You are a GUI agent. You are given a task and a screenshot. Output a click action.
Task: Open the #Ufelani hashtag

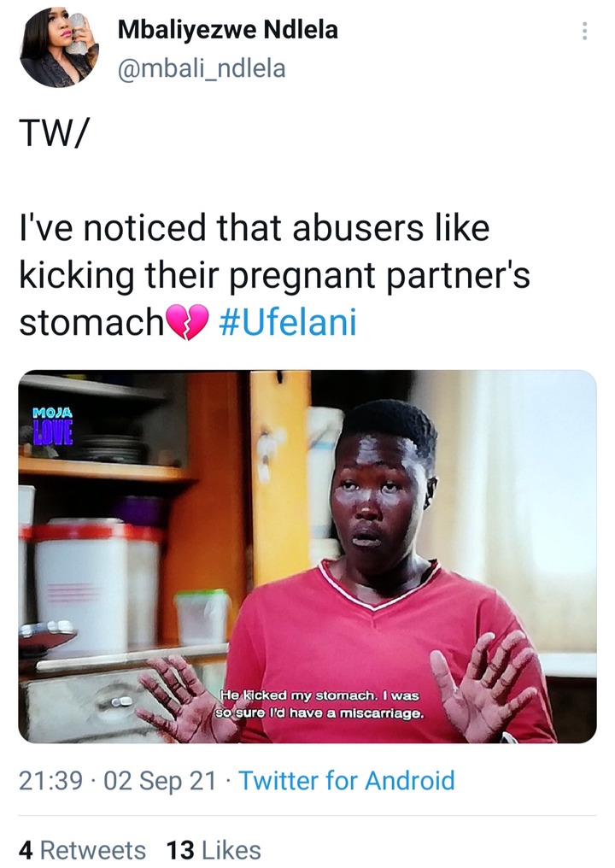point(287,322)
